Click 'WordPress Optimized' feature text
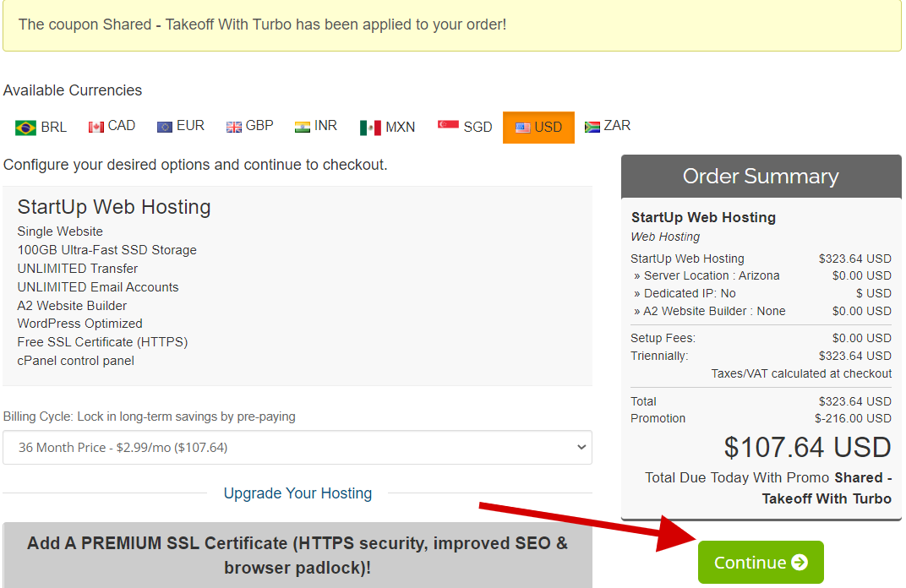This screenshot has height=588, width=906. pyautogui.click(x=79, y=324)
